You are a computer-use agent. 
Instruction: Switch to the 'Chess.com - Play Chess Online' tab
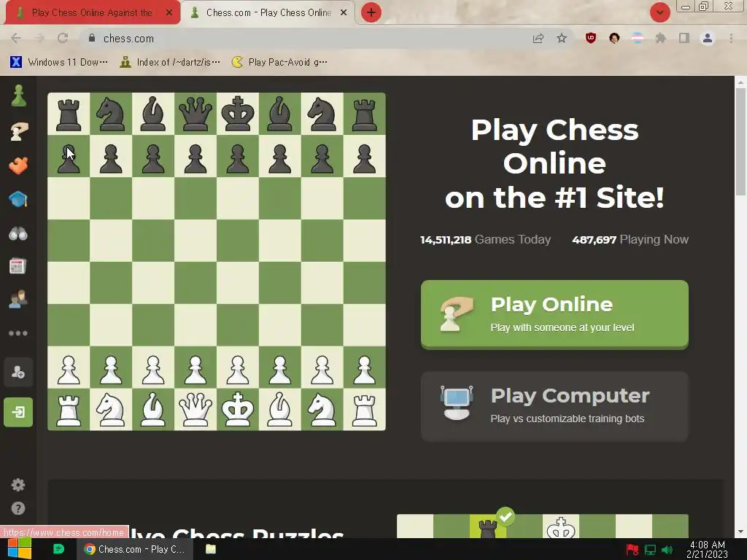pos(268,13)
